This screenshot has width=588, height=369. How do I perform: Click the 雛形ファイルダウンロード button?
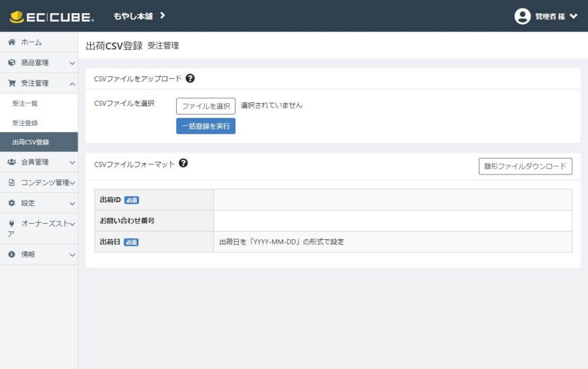(525, 166)
